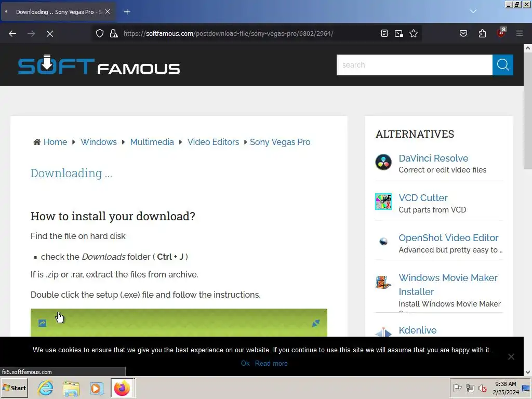Open the Extensions puzzle icon

[x=482, y=33]
